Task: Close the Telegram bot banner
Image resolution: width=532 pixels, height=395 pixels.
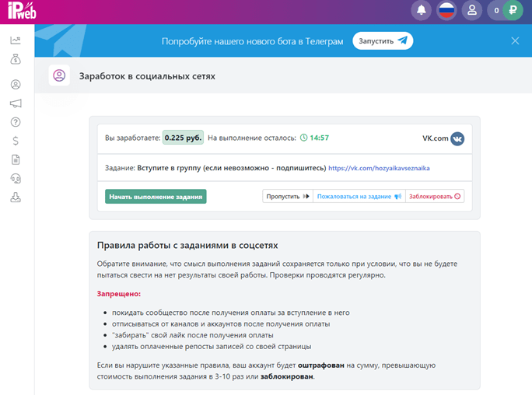Action: coord(515,41)
